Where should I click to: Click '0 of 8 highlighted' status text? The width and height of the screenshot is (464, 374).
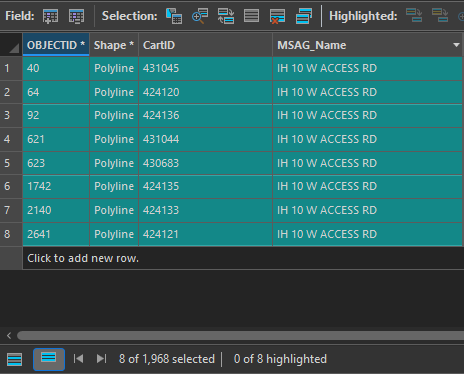(280, 359)
